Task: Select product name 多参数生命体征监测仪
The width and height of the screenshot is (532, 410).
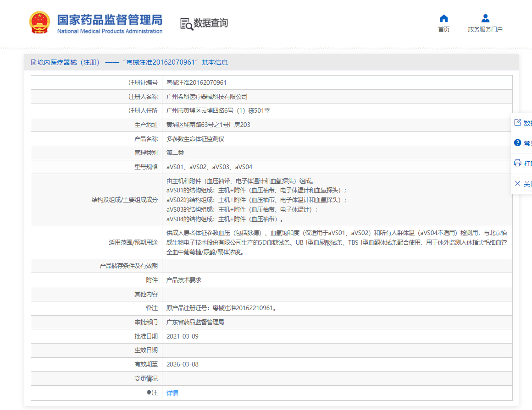Action: (x=195, y=139)
